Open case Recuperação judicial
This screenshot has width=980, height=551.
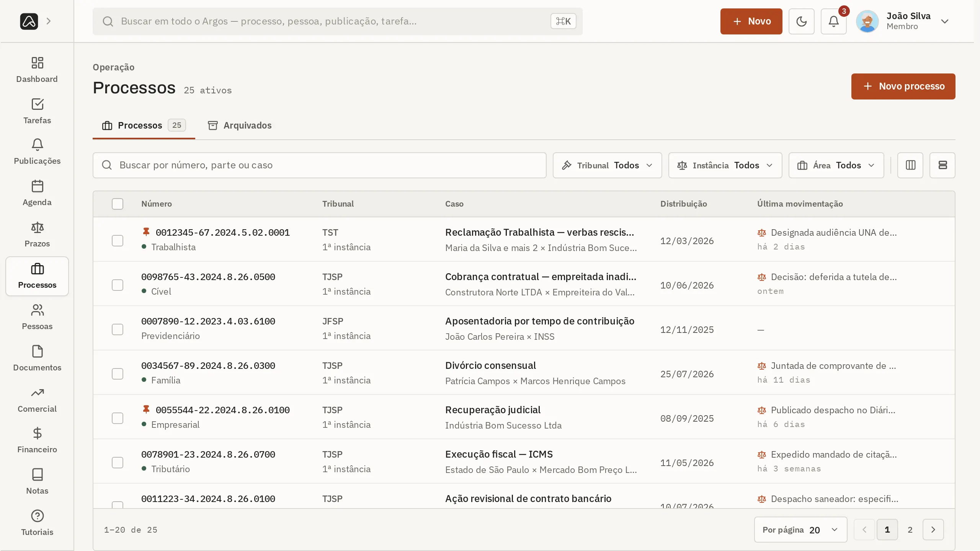click(493, 410)
